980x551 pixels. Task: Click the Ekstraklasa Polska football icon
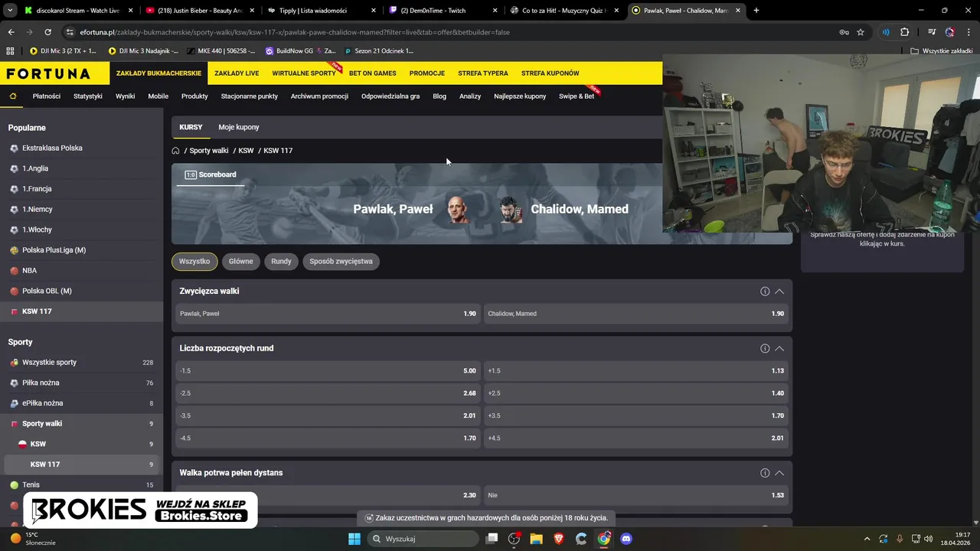(14, 148)
